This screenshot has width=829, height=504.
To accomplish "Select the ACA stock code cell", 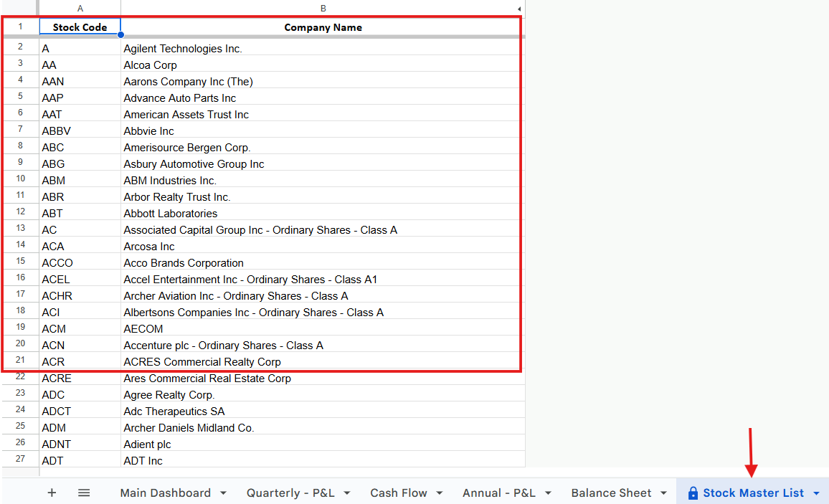I will [x=80, y=246].
